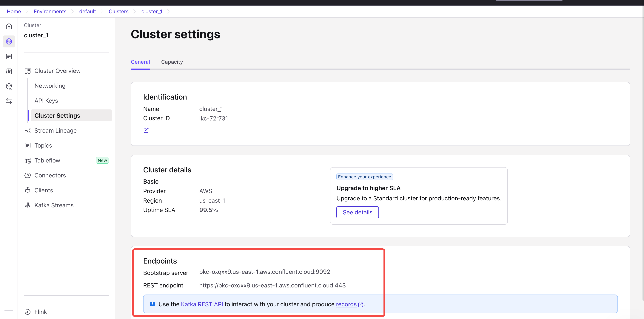Open Networking from the cluster menu
The width and height of the screenshot is (644, 319).
[x=50, y=85]
